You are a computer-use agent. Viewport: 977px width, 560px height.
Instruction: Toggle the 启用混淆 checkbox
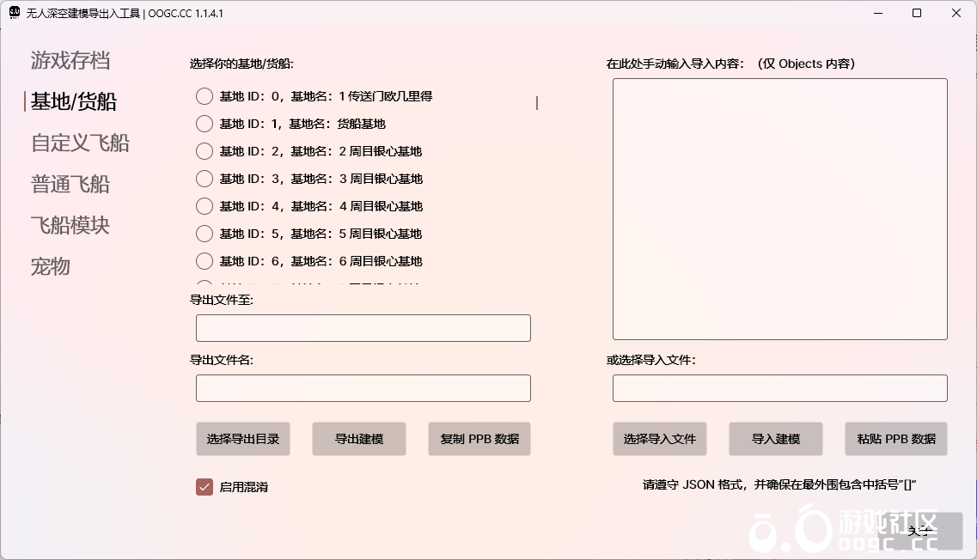(x=205, y=486)
